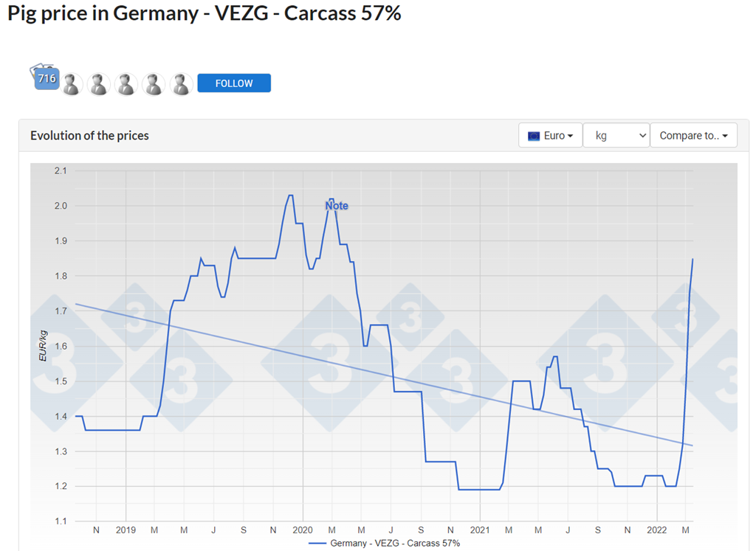
Task: Select the 2020 label on the time axis
Action: click(303, 530)
